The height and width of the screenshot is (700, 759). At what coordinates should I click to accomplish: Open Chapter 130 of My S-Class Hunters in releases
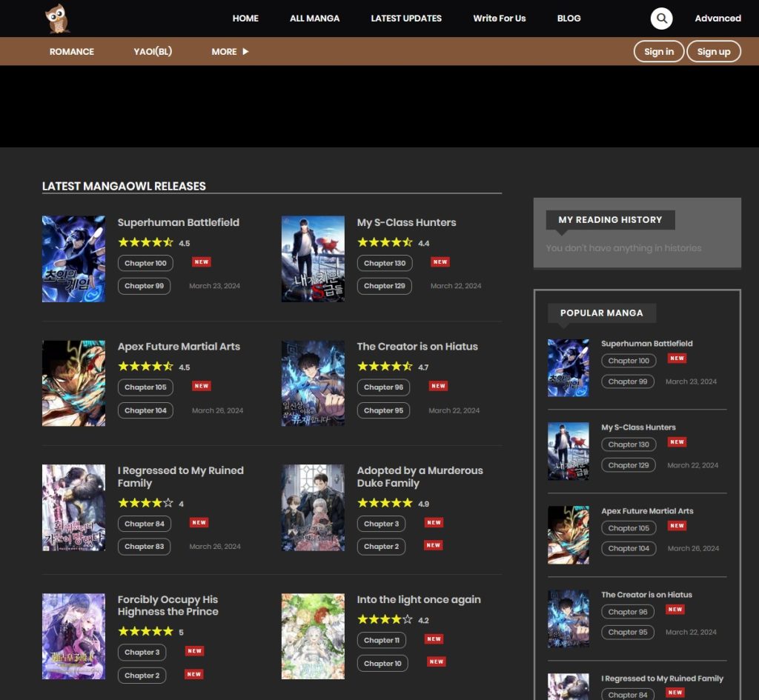pos(385,263)
